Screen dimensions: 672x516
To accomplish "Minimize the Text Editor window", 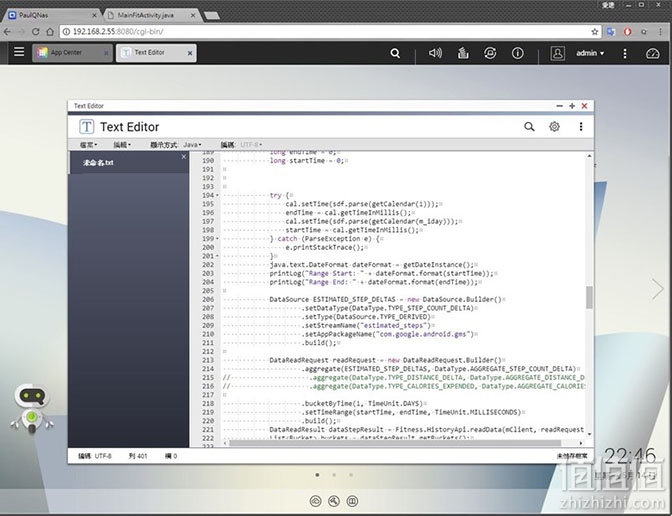I will pyautogui.click(x=559, y=106).
